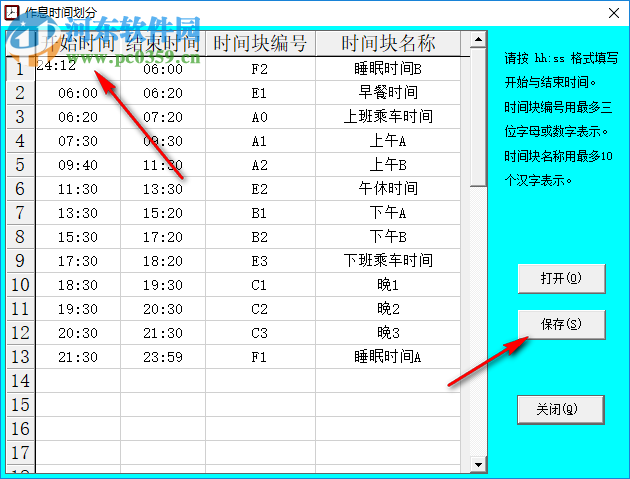Select row header 5
This screenshot has width=630, height=479.
[x=20, y=165]
